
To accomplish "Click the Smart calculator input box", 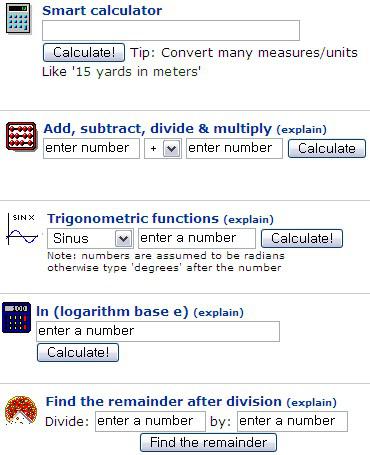I will click(171, 30).
